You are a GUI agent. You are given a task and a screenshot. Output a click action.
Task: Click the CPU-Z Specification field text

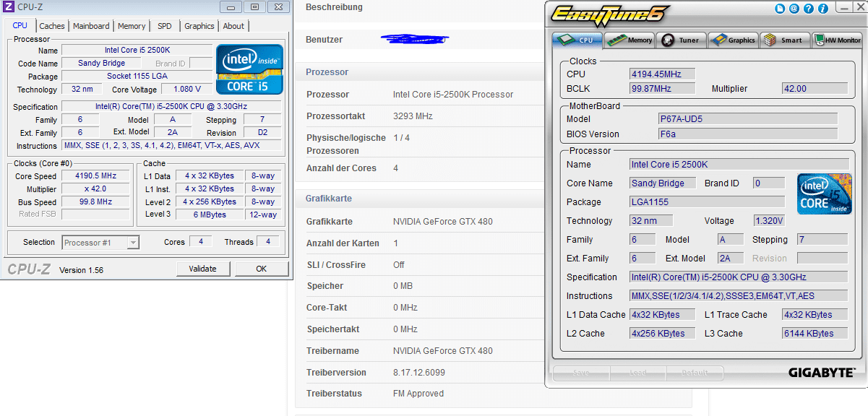point(172,107)
